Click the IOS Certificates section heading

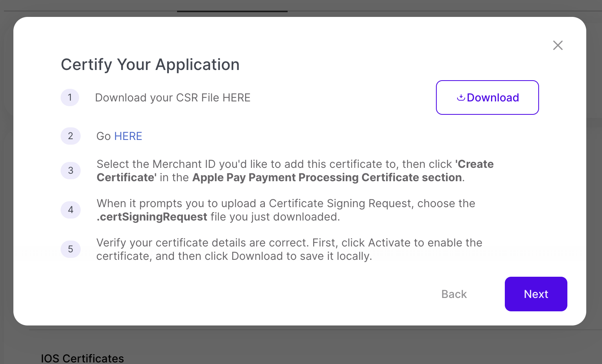(x=82, y=358)
